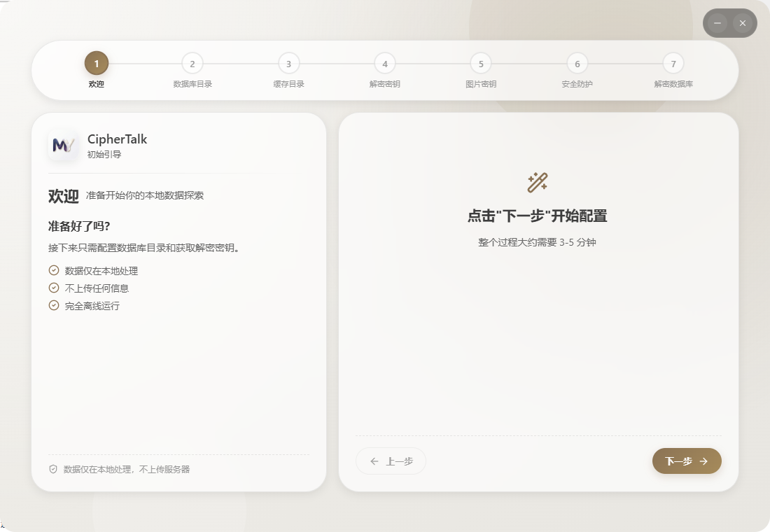The height and width of the screenshot is (532, 770).
Task: Open step 4 解密密钥
Action: tap(384, 63)
